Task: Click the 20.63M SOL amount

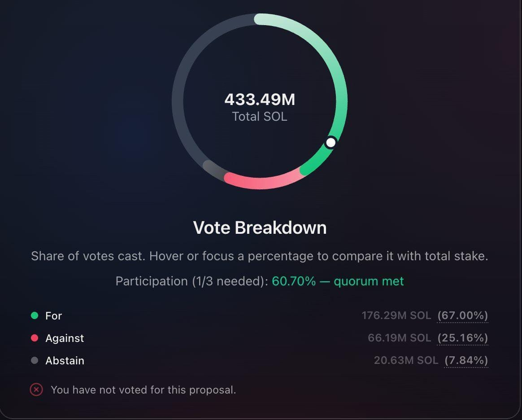Action: 406,360
